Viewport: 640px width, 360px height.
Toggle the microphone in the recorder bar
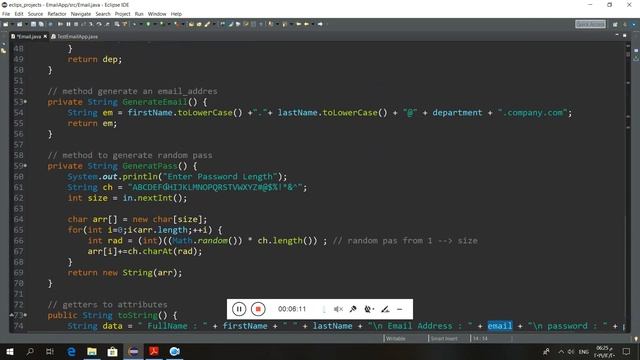pos(353,309)
